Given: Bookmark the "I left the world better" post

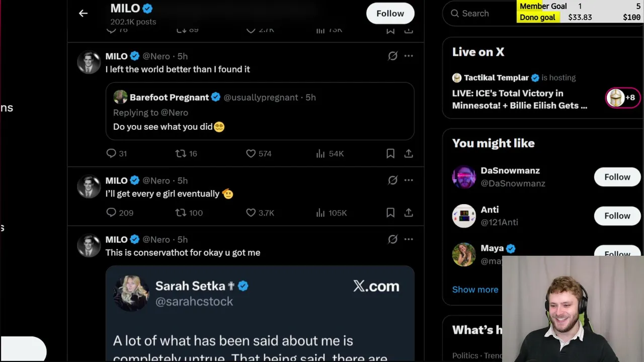Looking at the screenshot, I should pyautogui.click(x=390, y=153).
